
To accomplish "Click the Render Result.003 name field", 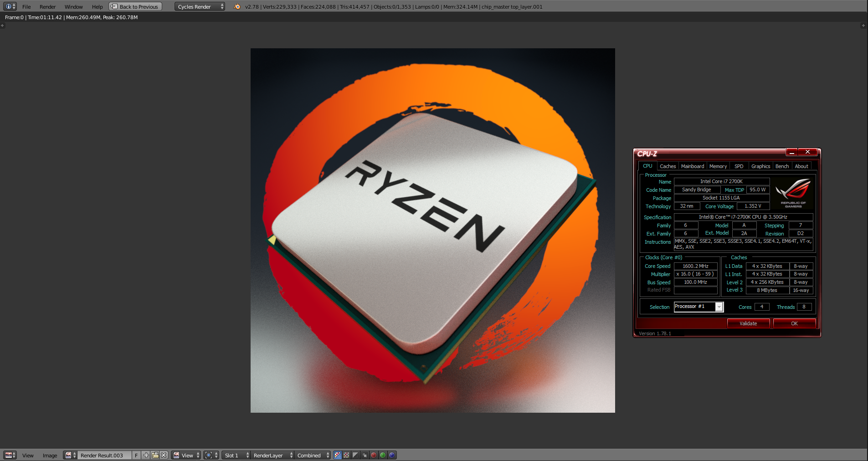I will 104,455.
